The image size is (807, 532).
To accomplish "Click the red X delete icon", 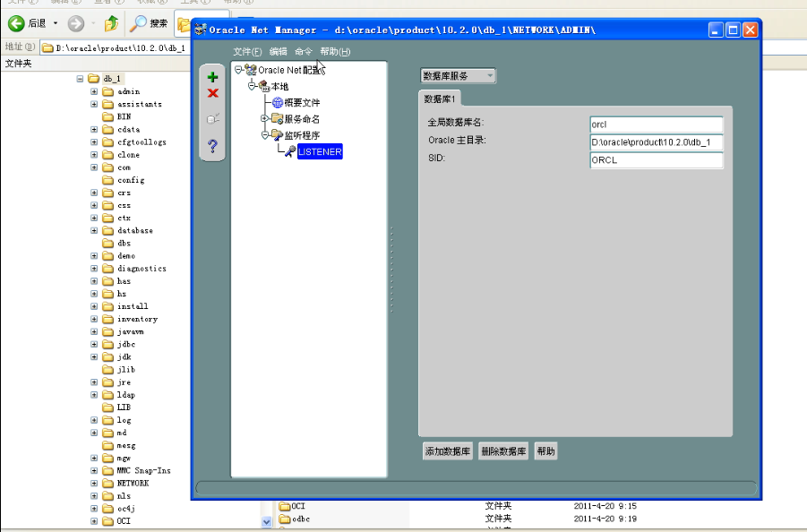I will [212, 93].
